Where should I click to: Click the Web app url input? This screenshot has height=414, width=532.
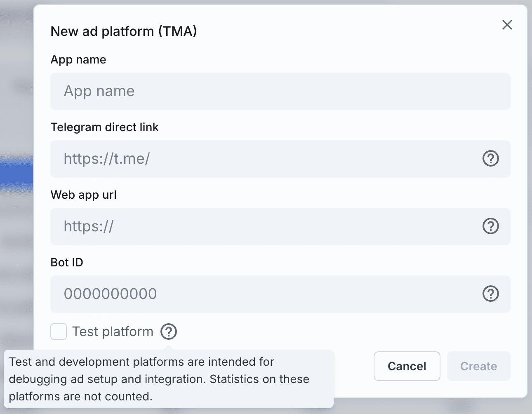(x=280, y=226)
